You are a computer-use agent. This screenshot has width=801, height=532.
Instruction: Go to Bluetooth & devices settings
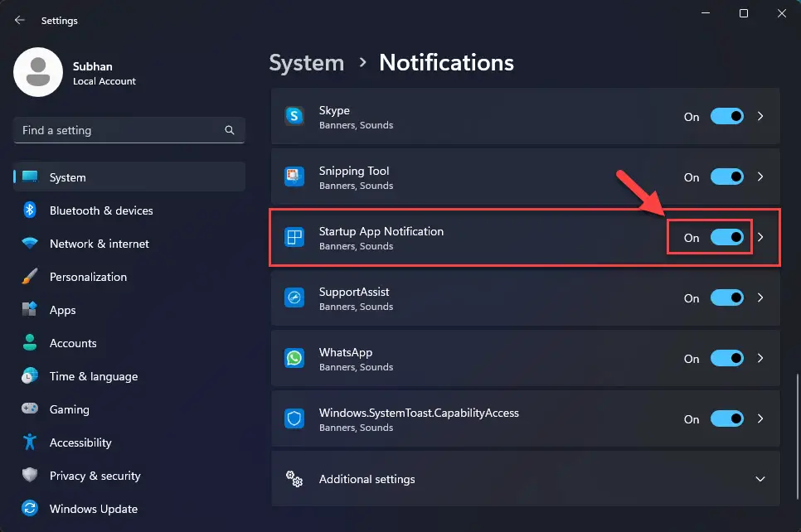click(101, 210)
